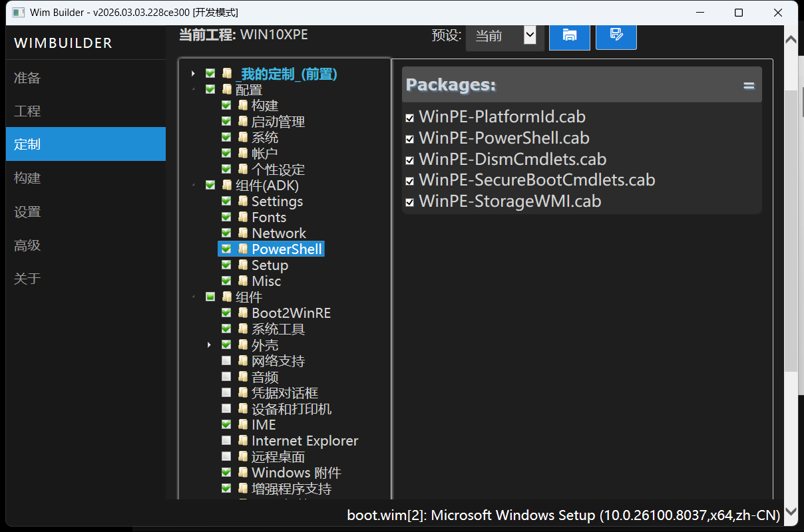Go to the 关于 about page
This screenshot has height=532, width=804.
[28, 279]
